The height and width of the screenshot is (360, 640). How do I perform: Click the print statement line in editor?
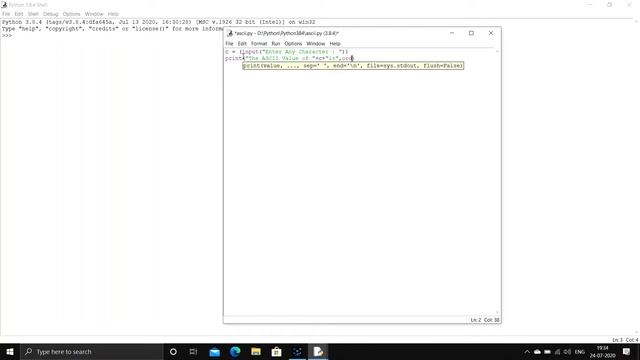click(289, 58)
